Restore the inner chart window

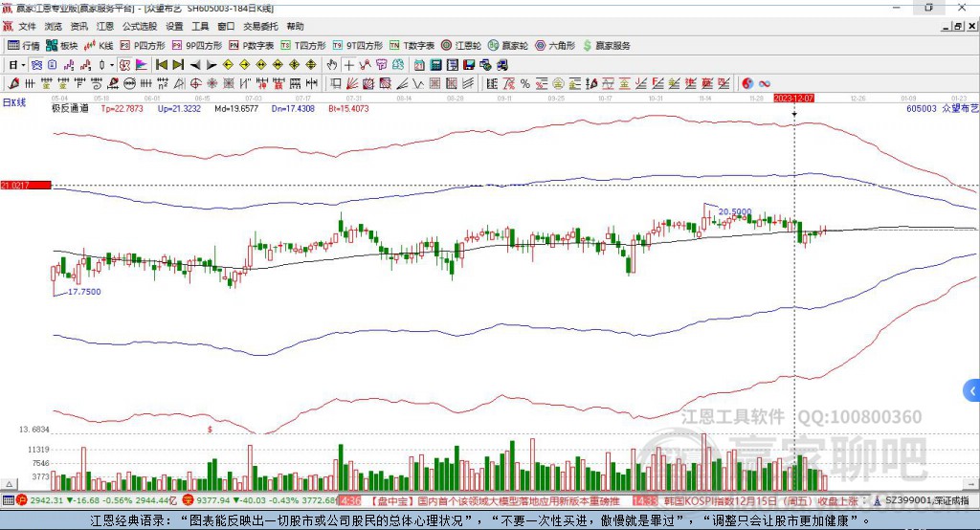958,26
